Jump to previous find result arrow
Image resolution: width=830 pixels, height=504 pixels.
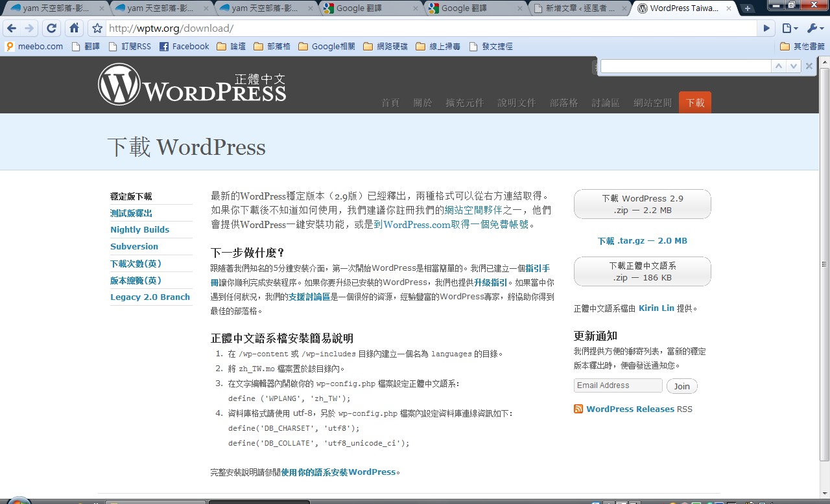tap(779, 66)
